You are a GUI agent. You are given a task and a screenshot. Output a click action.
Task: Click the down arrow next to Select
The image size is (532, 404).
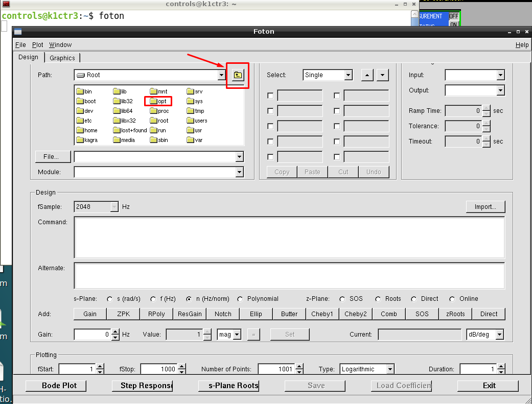coord(383,75)
